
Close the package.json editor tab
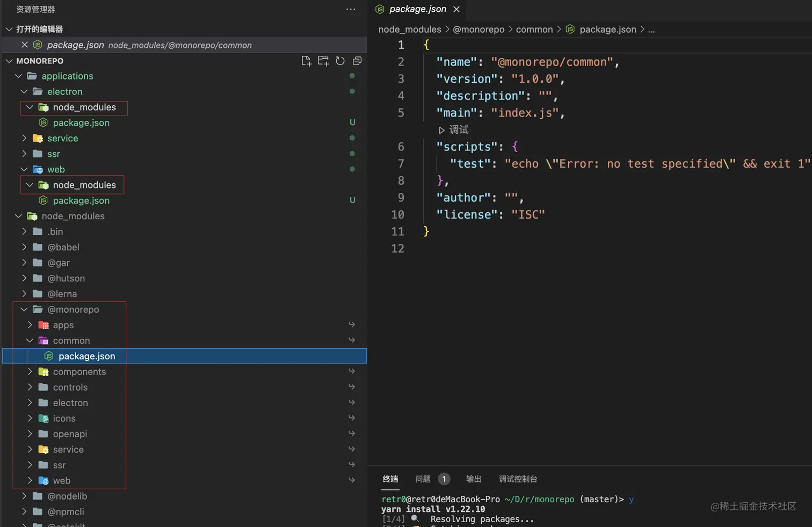pos(456,9)
